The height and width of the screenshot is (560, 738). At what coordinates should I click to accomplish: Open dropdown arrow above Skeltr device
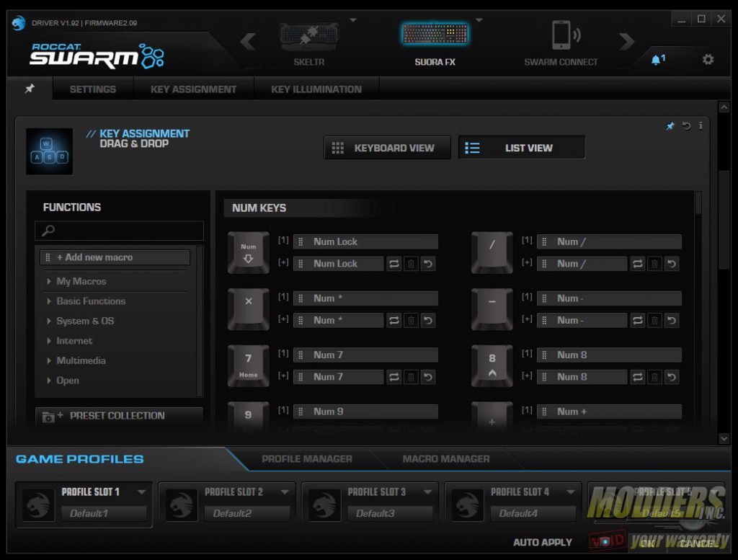tap(353, 20)
